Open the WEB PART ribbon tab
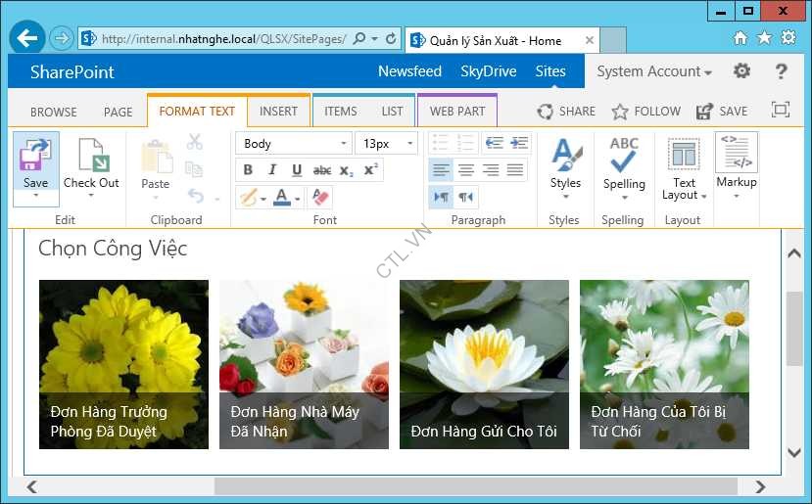The image size is (812, 504). (x=456, y=112)
